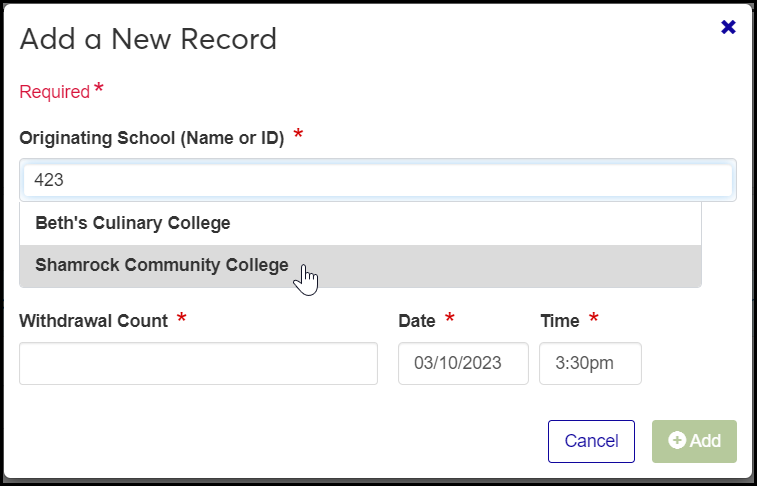Click the green Add button
Screen dimensions: 757x486
click(x=694, y=441)
